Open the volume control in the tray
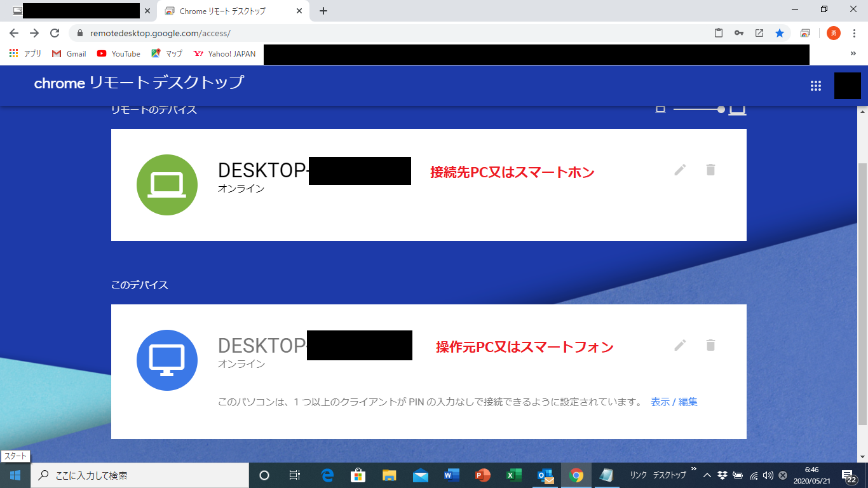This screenshot has height=488, width=868. (768, 475)
